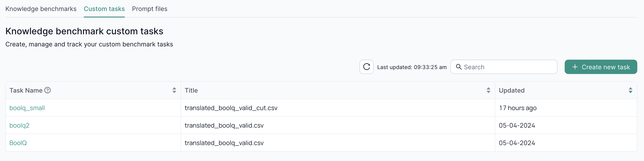The image size is (644, 161).
Task: Open the boolq2 task link
Action: [x=19, y=126]
